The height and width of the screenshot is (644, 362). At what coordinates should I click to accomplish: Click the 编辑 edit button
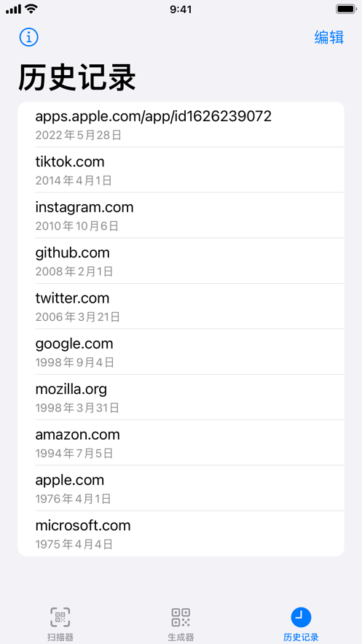pos(328,37)
